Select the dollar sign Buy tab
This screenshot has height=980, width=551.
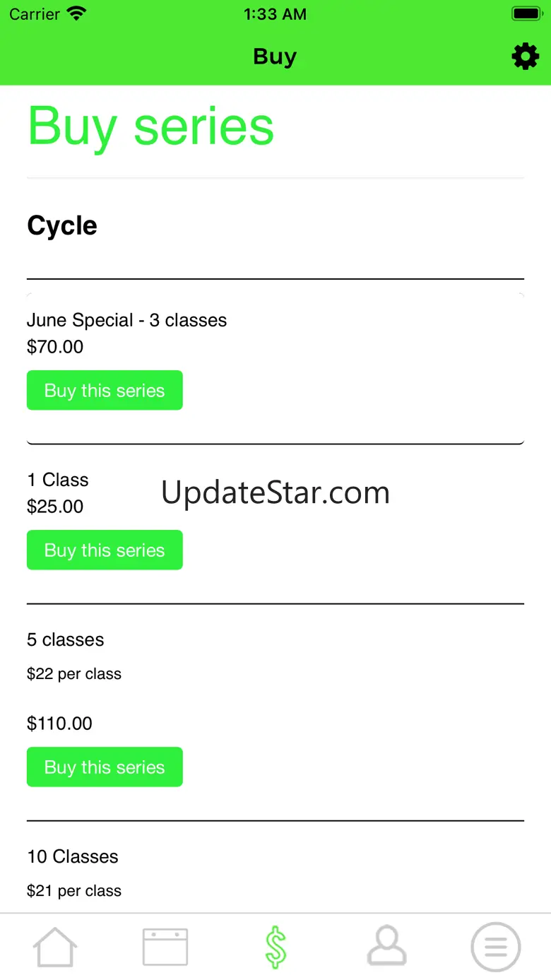click(275, 947)
